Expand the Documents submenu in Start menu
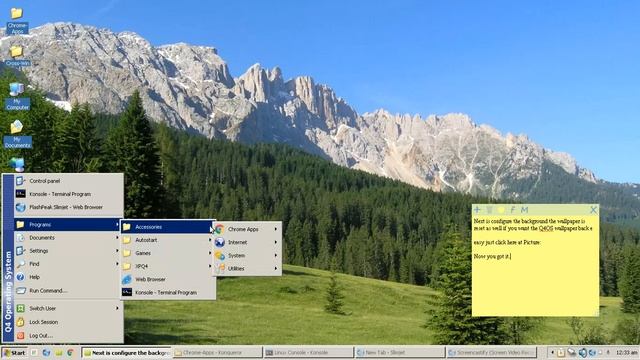This screenshot has width=640, height=360. 69,238
